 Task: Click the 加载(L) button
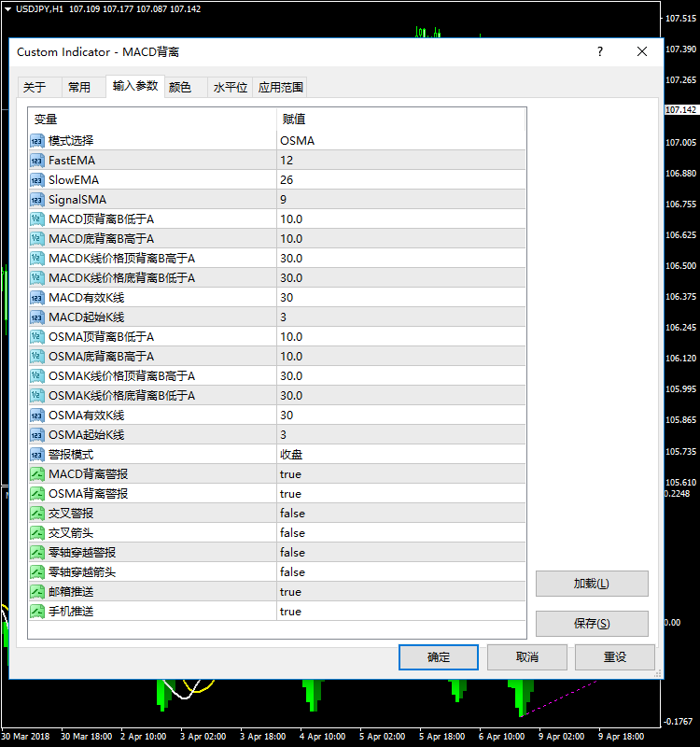[x=592, y=584]
